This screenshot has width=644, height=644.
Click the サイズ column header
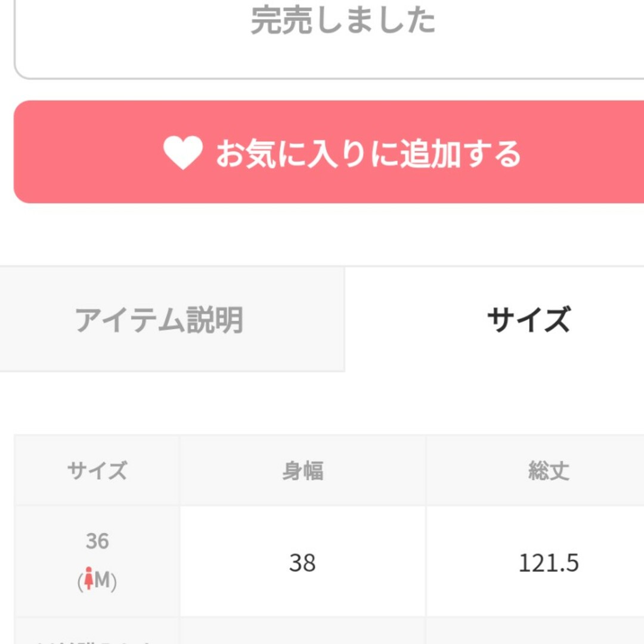(x=97, y=470)
